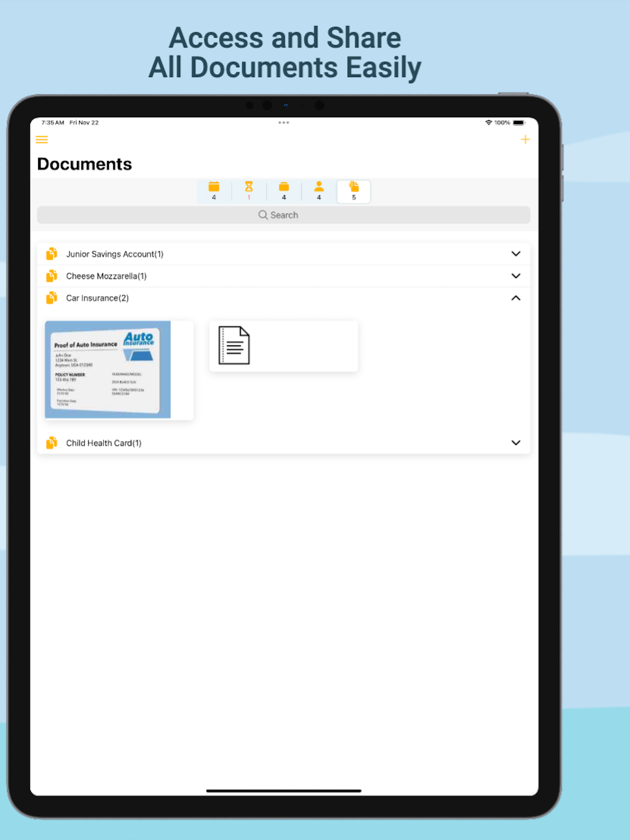Viewport: 630px width, 840px height.
Task: Tap the 7:35 AM clock text
Action: pos(52,123)
